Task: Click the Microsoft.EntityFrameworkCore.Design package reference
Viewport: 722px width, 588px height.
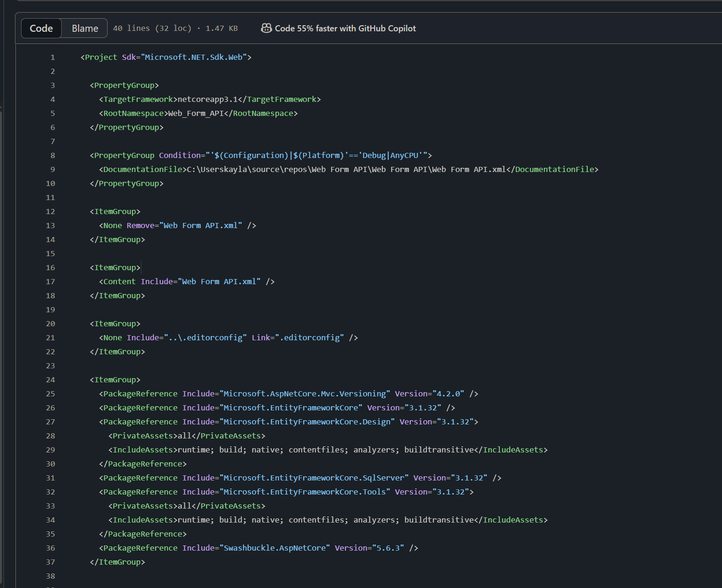Action: coord(289,422)
